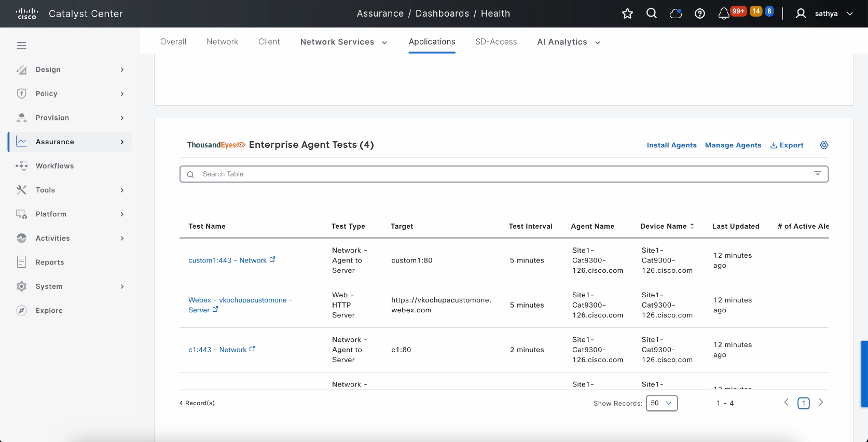Image resolution: width=868 pixels, height=442 pixels.
Task: Switch to the Client tab
Action: [269, 42]
